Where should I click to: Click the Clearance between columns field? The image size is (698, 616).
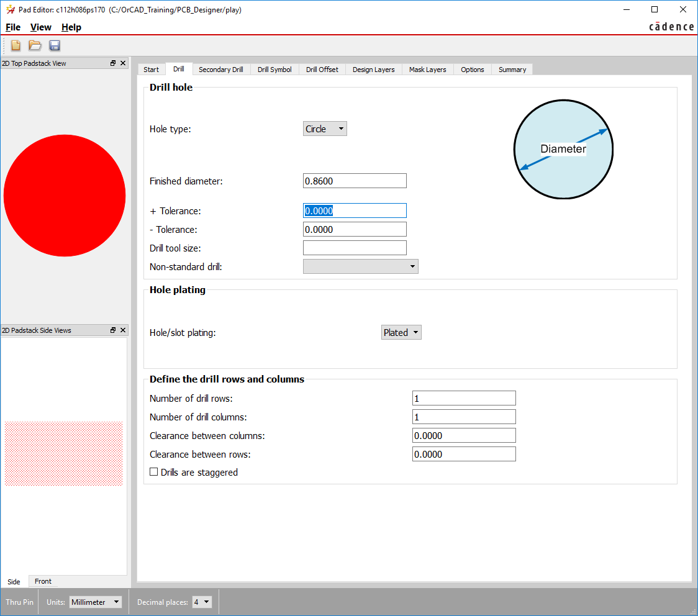[464, 435]
